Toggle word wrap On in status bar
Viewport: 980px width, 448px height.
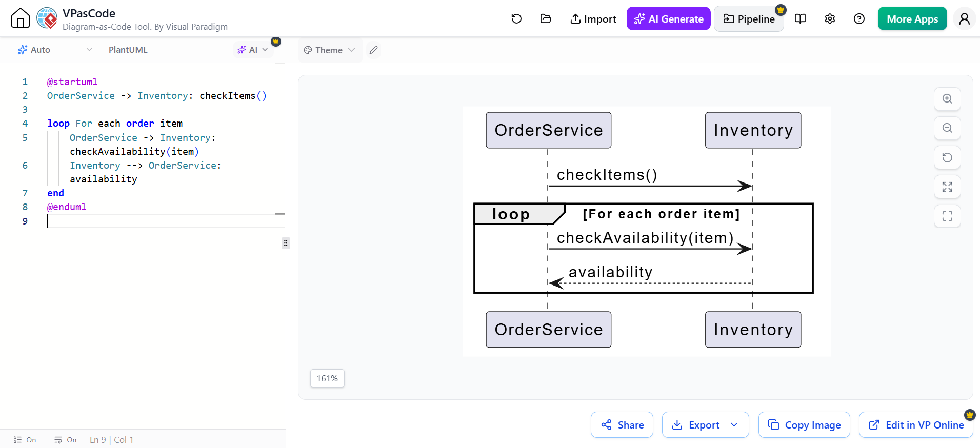66,440
